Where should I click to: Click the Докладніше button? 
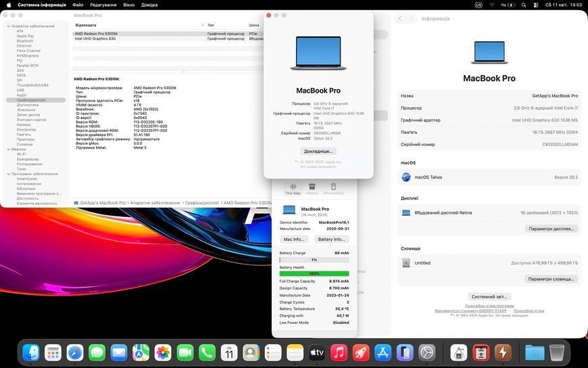(x=318, y=152)
